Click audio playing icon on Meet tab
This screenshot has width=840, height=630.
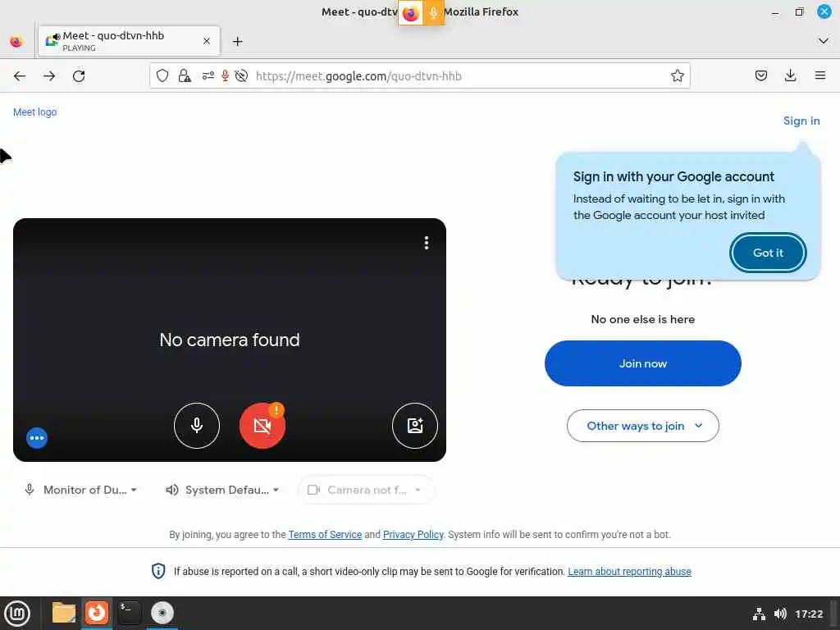pos(57,37)
